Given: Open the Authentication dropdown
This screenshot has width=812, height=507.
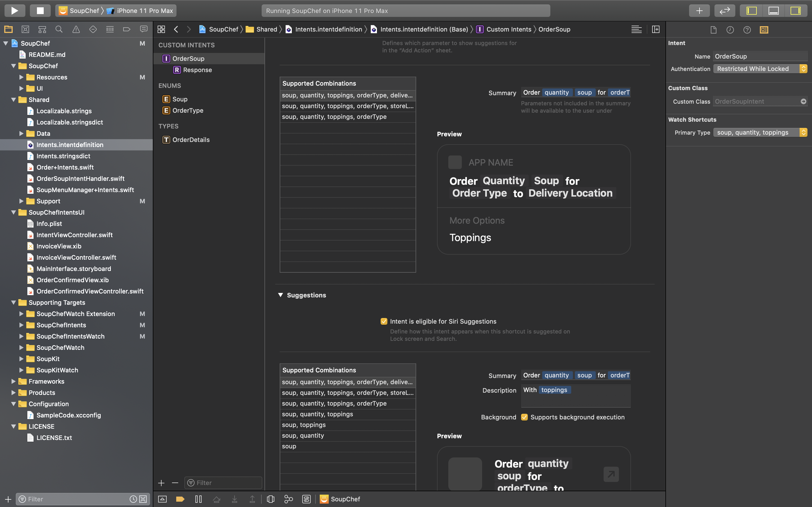Looking at the screenshot, I should tap(760, 69).
